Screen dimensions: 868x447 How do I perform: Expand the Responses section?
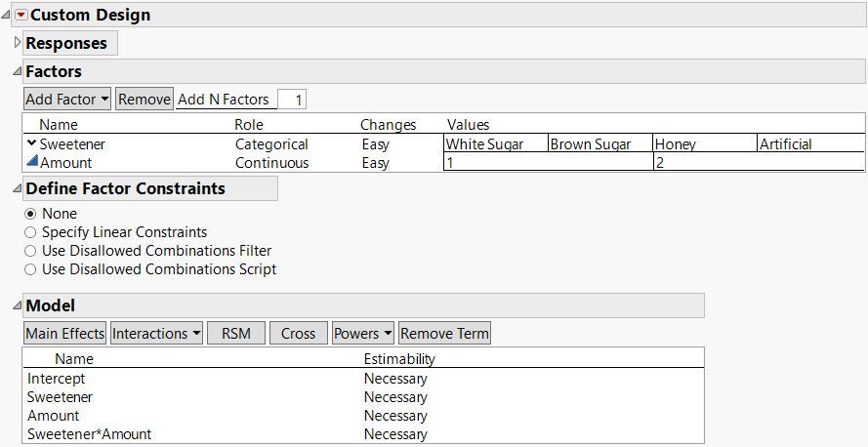(x=18, y=43)
